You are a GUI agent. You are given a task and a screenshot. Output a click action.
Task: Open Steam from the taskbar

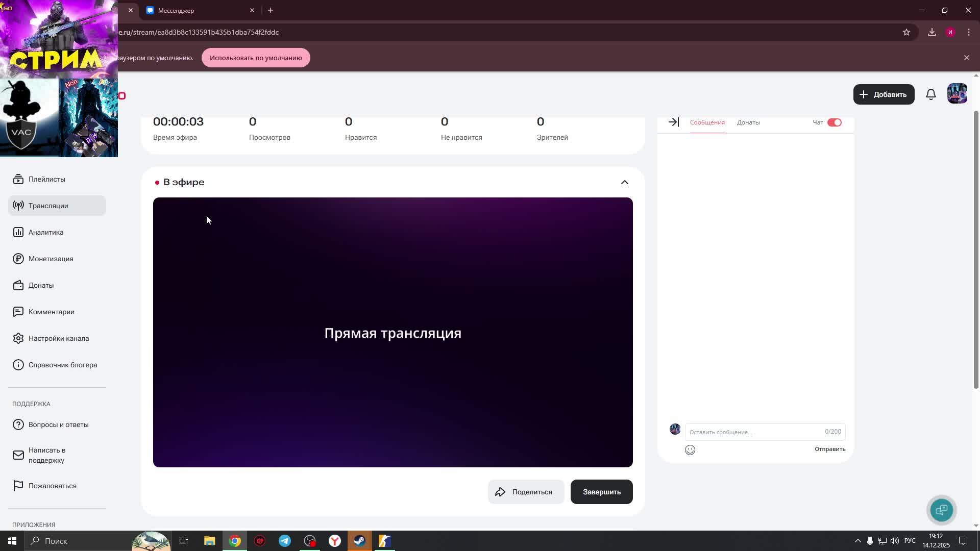tap(359, 541)
